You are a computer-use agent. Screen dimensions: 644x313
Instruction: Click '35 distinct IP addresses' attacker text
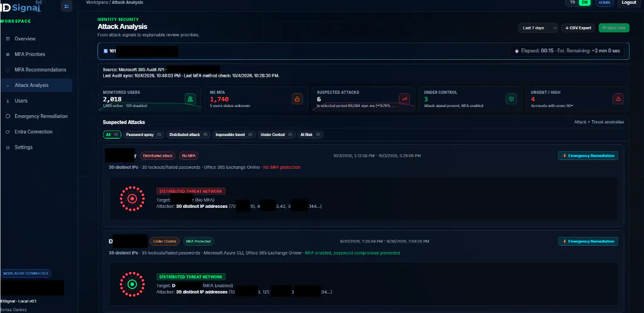click(x=202, y=292)
